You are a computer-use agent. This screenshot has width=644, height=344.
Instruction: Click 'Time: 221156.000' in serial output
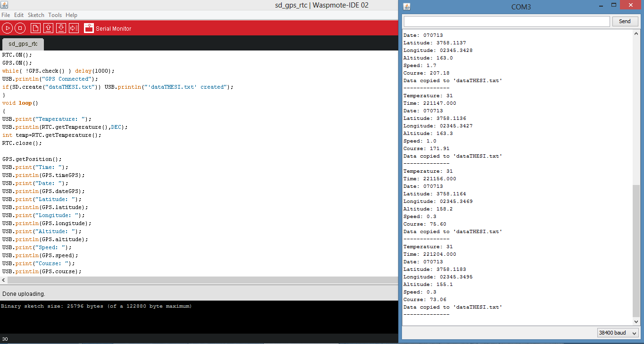(x=430, y=178)
